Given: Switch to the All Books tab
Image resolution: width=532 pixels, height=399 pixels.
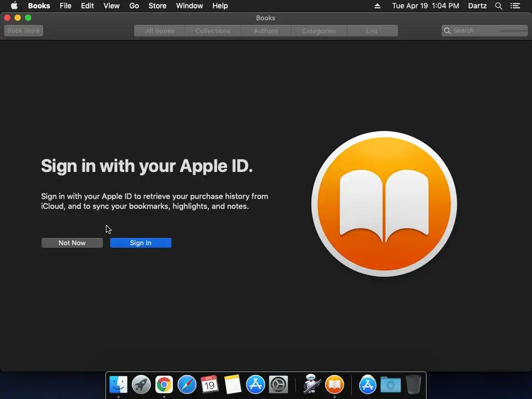Looking at the screenshot, I should (x=160, y=31).
